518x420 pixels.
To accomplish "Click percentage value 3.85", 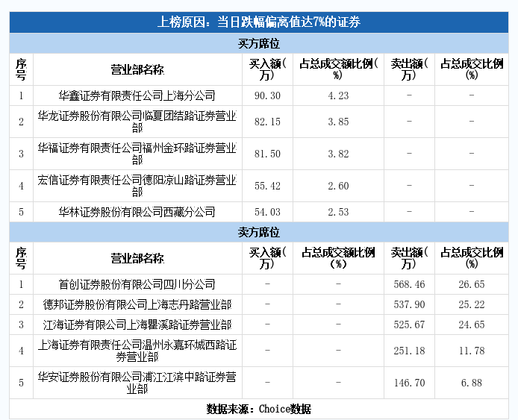I will 338,122.
